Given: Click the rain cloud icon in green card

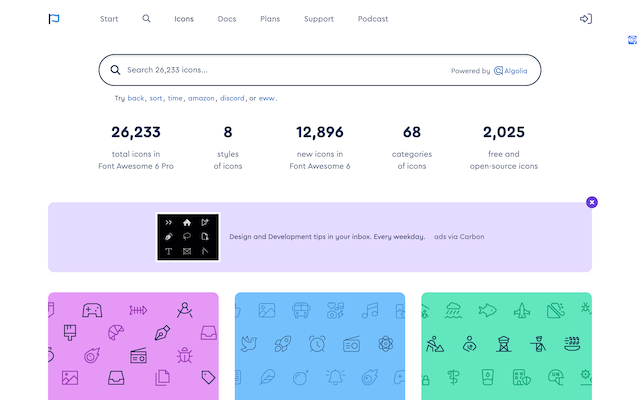Looking at the screenshot, I should [453, 311].
